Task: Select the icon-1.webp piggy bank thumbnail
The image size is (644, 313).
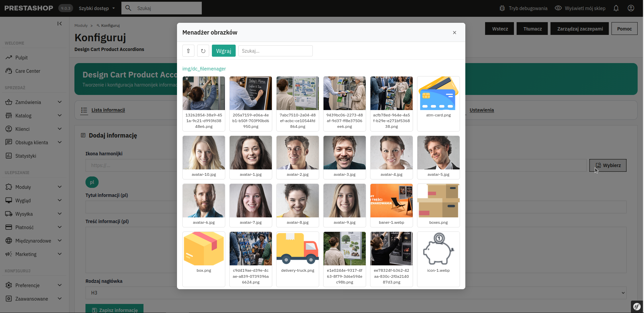Action: 438,259
